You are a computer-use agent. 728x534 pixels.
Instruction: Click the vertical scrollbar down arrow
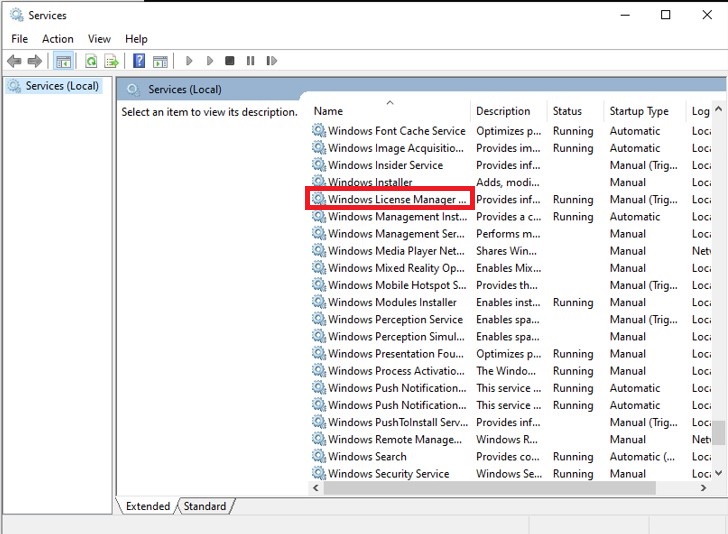pyautogui.click(x=719, y=473)
